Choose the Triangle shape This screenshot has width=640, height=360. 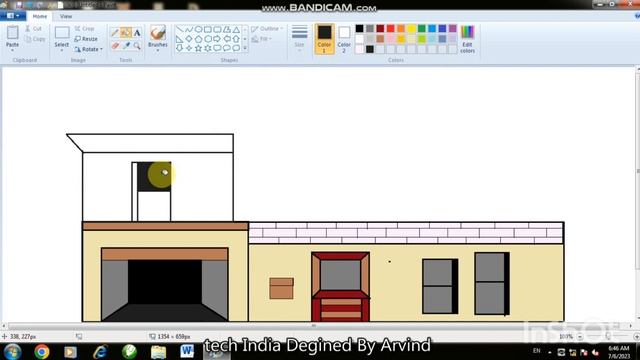pyautogui.click(x=236, y=29)
